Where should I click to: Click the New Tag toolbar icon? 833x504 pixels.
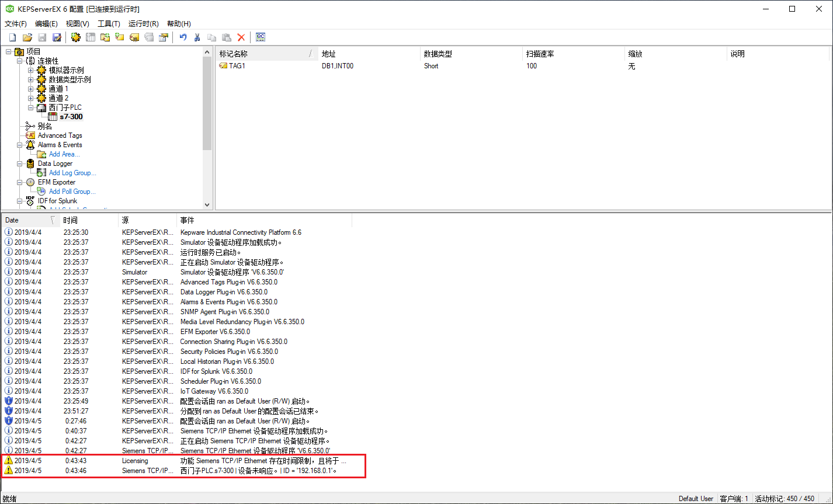tap(121, 37)
